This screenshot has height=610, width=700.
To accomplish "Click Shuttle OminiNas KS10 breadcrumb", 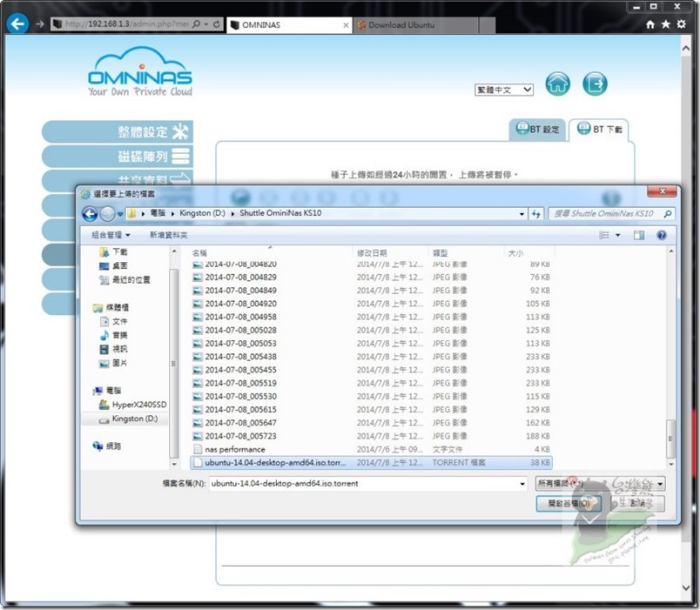I will pos(280,213).
